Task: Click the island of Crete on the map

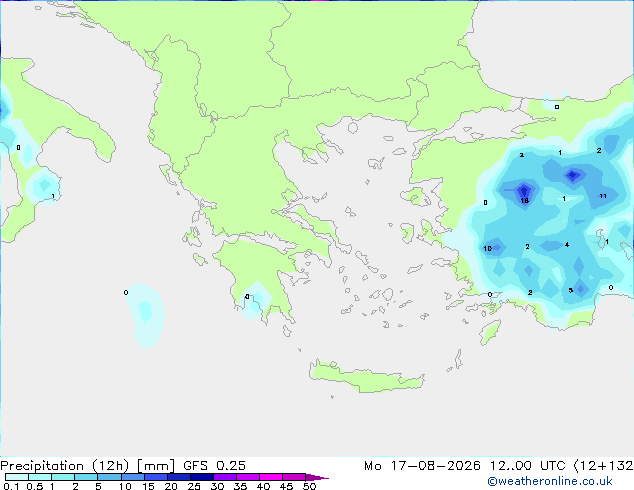Action: pyautogui.click(x=366, y=377)
